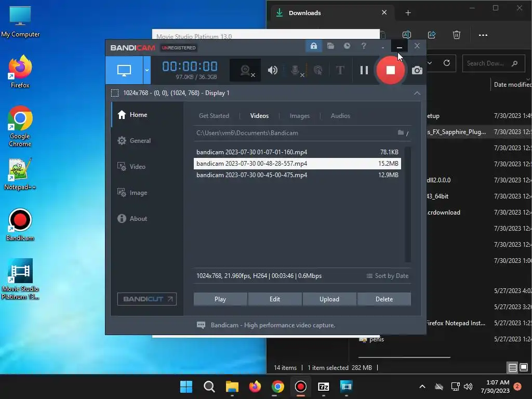
Task: Open clock showing 1:07 AM
Action: coord(495,387)
